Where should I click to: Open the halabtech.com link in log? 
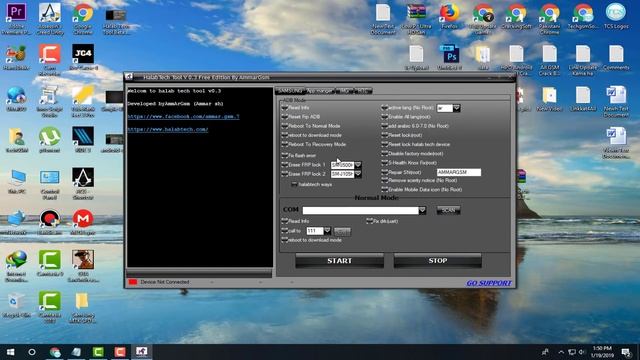click(168, 129)
